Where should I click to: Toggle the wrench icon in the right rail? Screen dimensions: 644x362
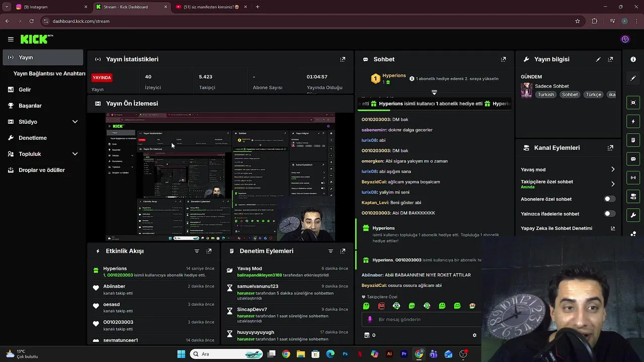(x=633, y=215)
